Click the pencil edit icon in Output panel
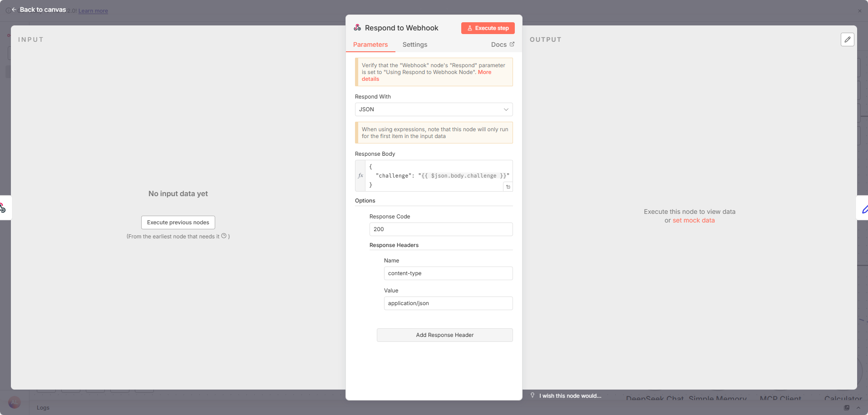This screenshot has height=415, width=868. (x=847, y=40)
